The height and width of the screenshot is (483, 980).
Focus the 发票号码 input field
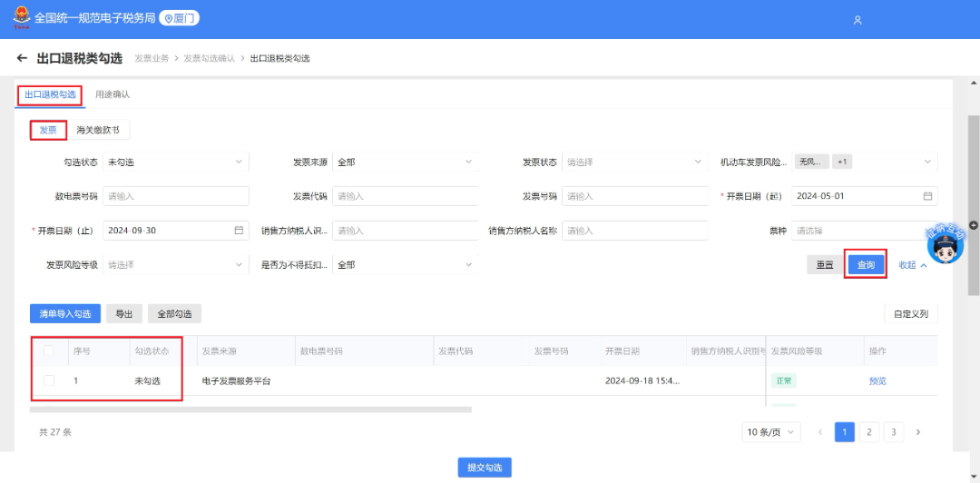(x=635, y=196)
